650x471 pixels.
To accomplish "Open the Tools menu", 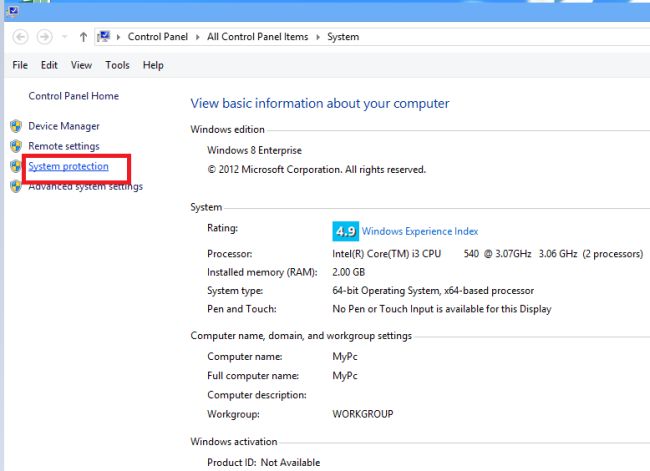I will click(117, 65).
